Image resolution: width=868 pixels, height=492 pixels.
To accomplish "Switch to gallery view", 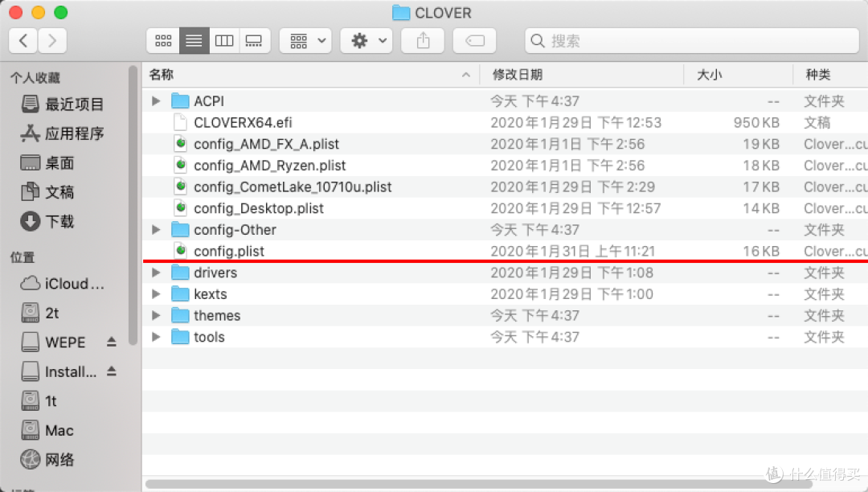I will coord(254,40).
